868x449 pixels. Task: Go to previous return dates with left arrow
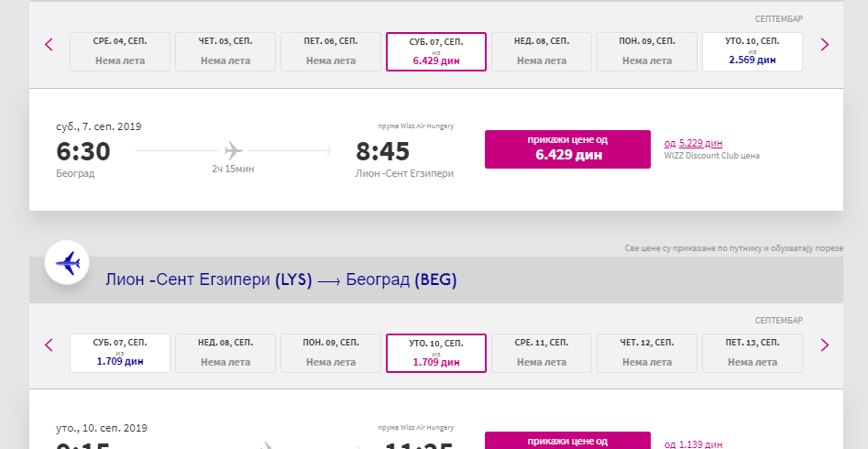click(49, 345)
